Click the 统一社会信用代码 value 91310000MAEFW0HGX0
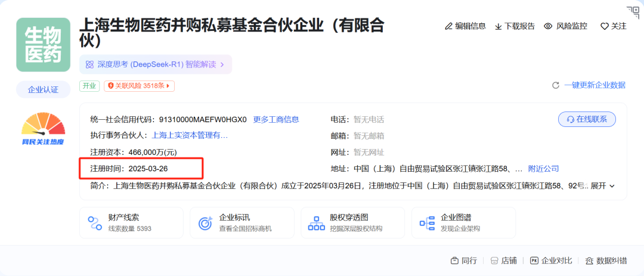The height and width of the screenshot is (276, 644). coord(202,119)
